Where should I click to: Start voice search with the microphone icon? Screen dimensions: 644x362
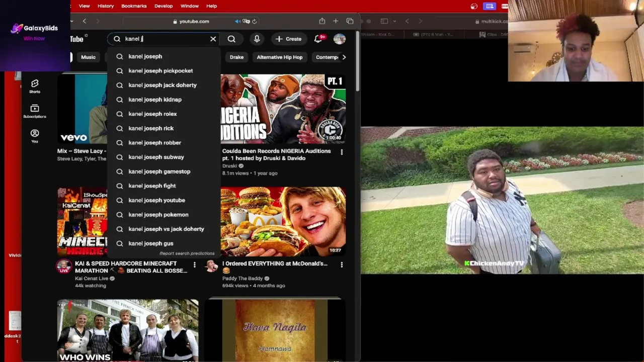coord(257,39)
